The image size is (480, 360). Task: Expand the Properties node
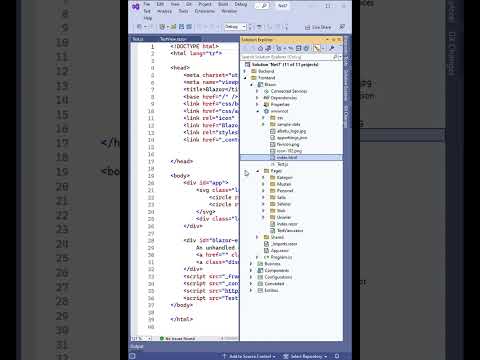(x=257, y=104)
